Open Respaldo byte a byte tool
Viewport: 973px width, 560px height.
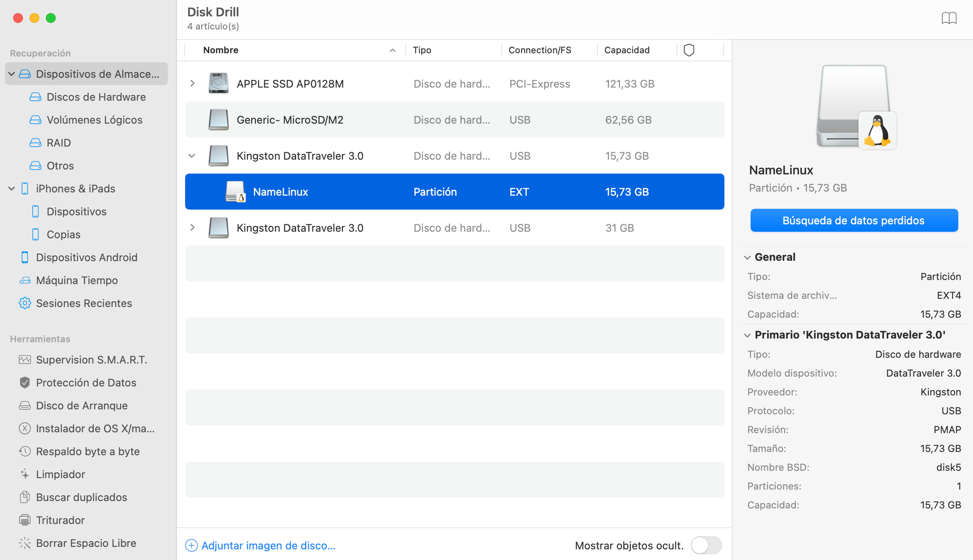[x=88, y=451]
